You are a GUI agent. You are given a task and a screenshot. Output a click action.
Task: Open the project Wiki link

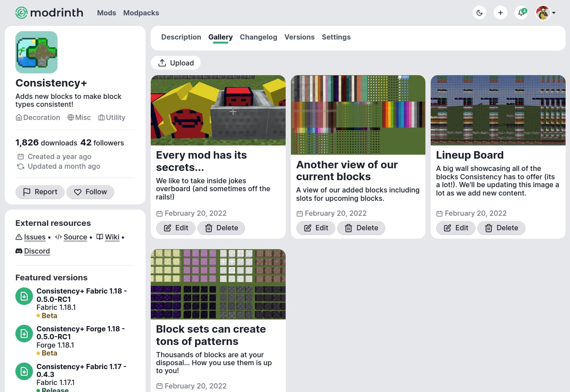click(112, 237)
